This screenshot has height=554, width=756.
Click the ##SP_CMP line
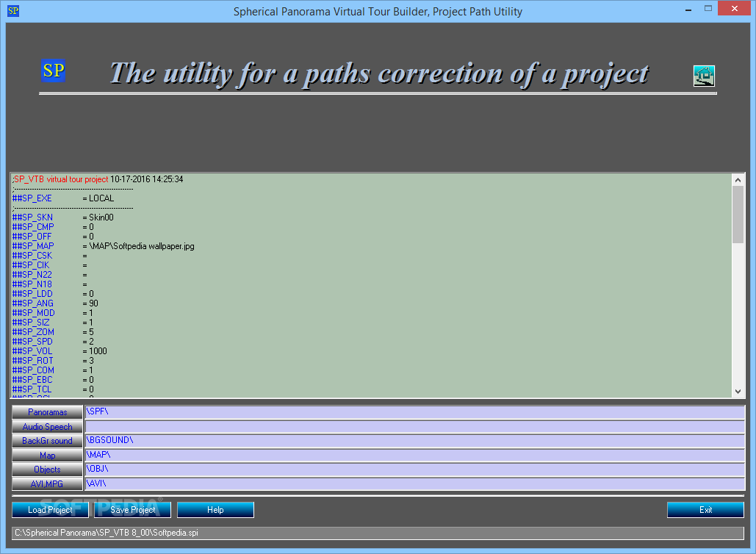click(53, 227)
